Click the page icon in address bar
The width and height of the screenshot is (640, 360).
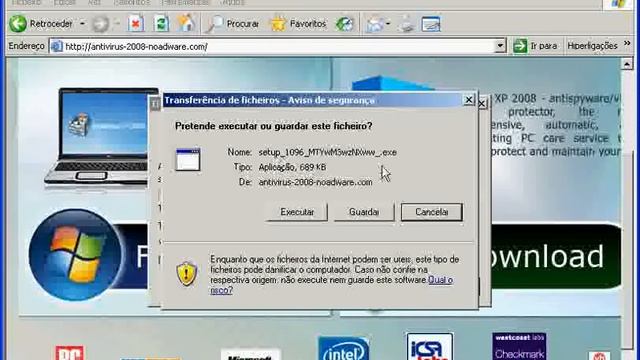click(x=56, y=47)
